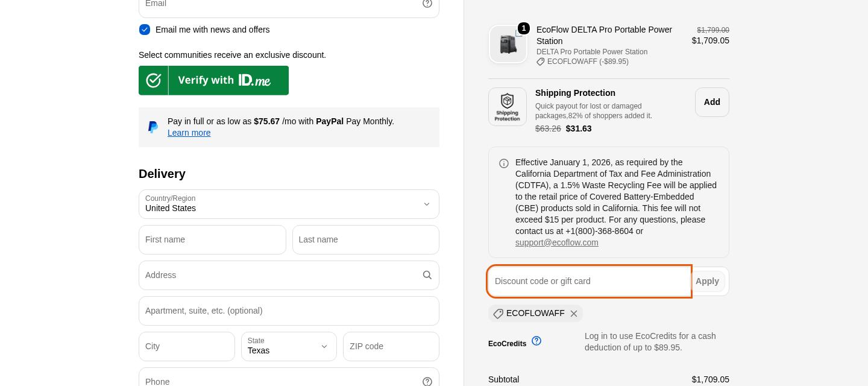
Task: Click the Delivery section heading
Action: (162, 174)
